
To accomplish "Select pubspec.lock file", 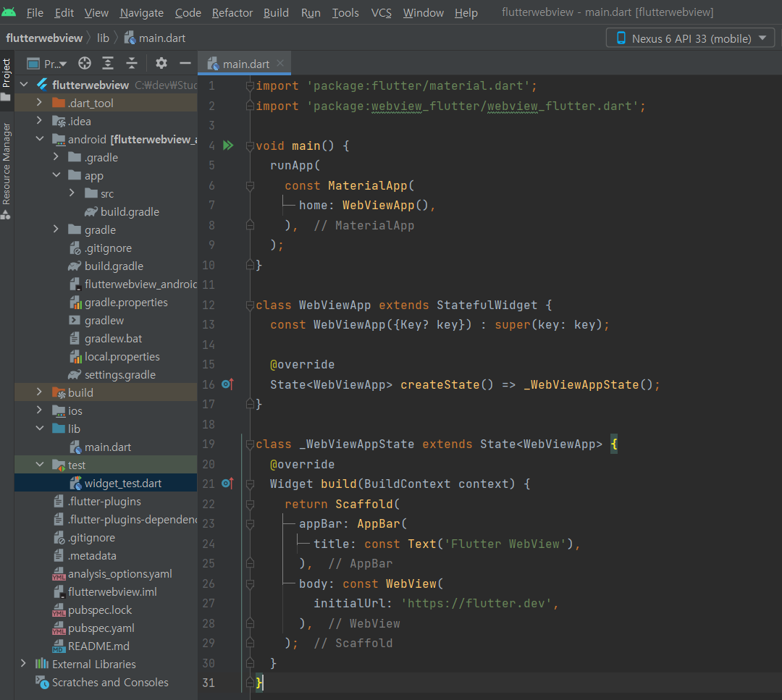I will click(92, 610).
